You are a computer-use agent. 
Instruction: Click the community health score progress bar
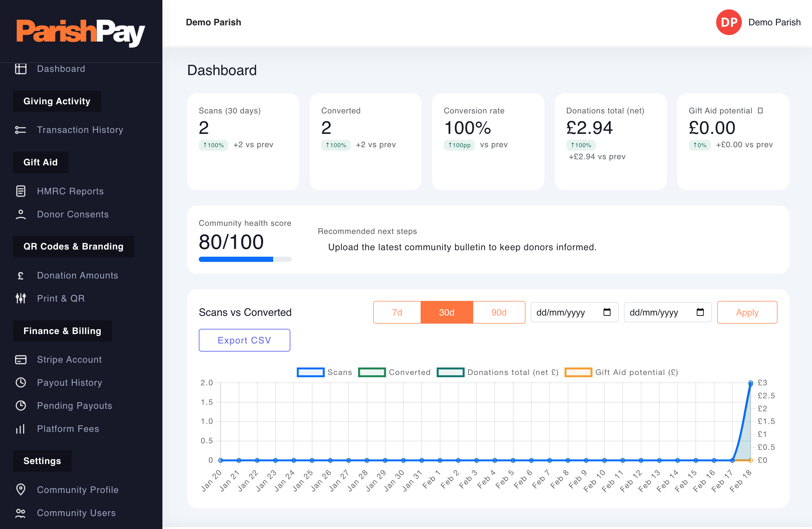[x=245, y=259]
